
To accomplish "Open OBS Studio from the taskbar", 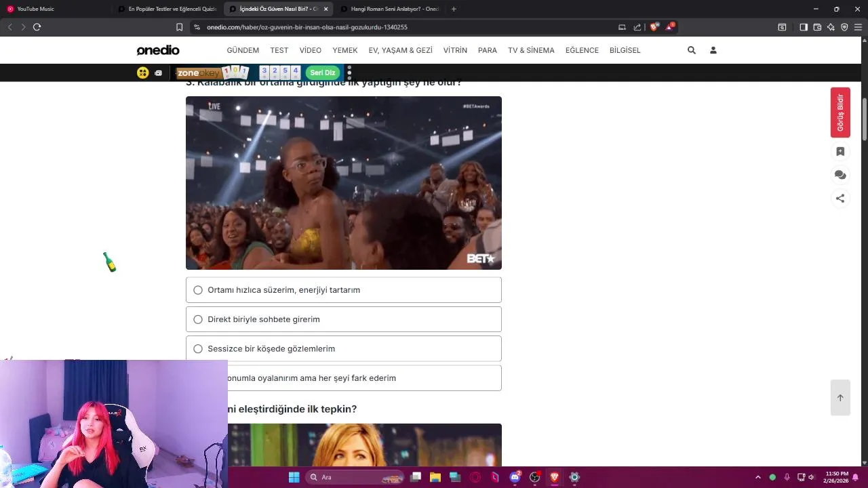I will (x=534, y=477).
